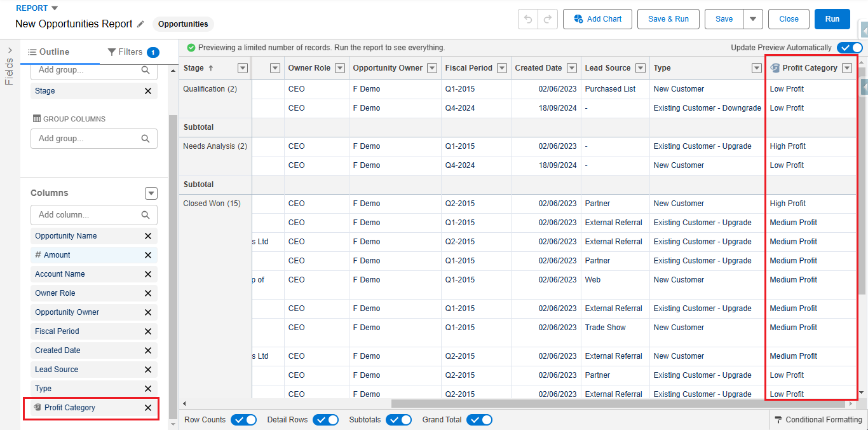Toggle Grand Total switch
The width and height of the screenshot is (868, 430).
pos(479,420)
